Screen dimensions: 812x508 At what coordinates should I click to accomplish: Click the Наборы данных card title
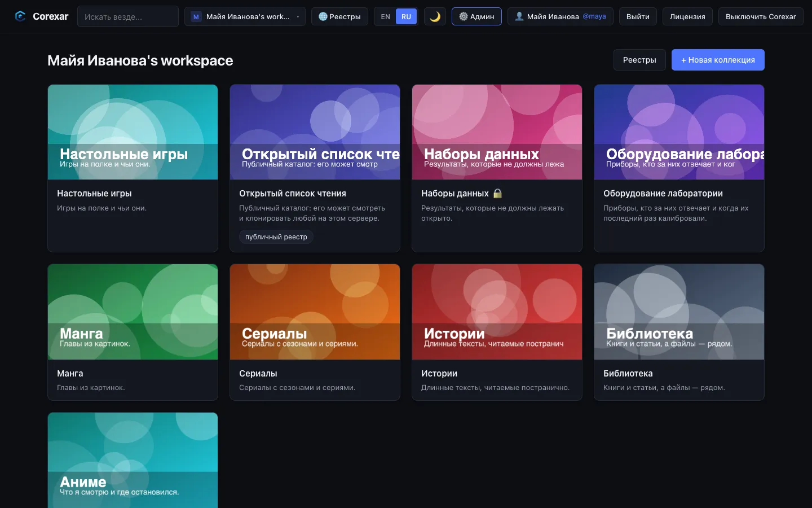point(455,193)
